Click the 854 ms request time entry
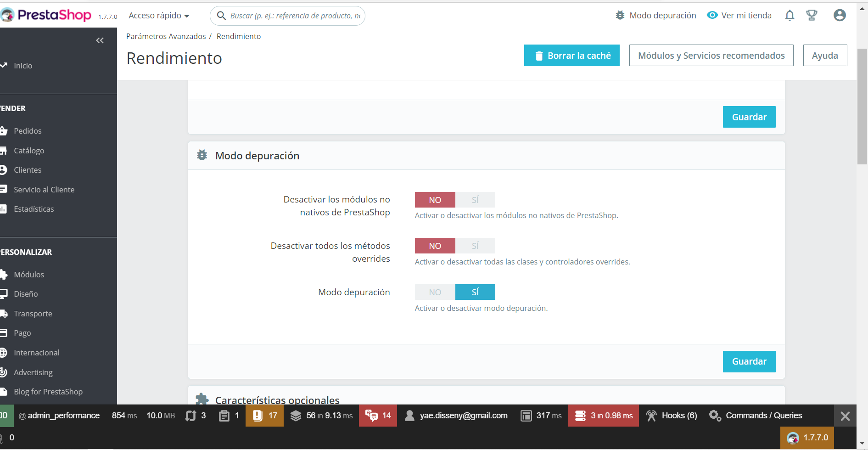The image size is (868, 450). coord(124,416)
